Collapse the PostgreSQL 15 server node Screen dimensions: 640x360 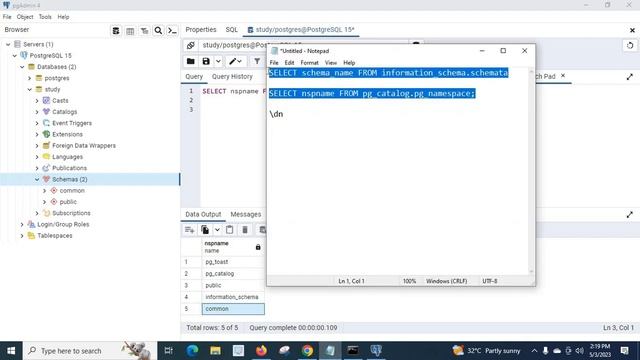[x=15, y=56]
